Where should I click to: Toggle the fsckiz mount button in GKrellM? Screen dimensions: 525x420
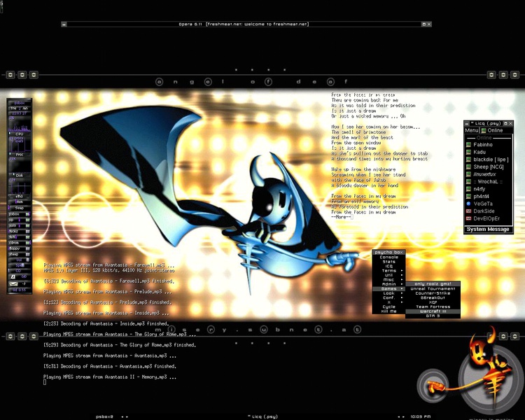tap(28, 232)
